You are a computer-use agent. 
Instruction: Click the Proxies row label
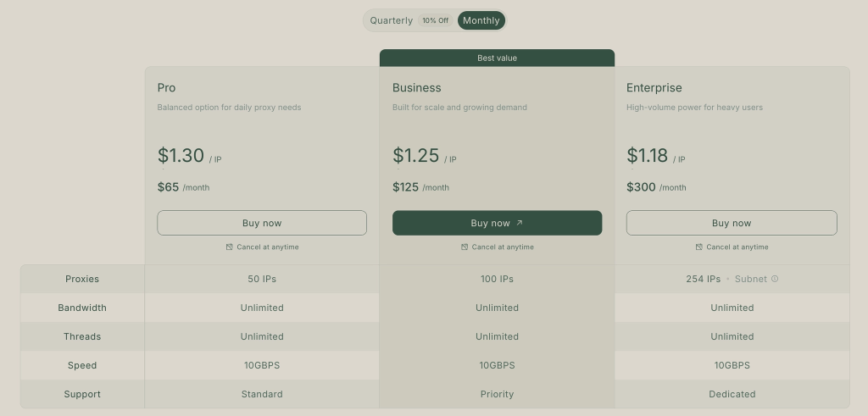82,279
